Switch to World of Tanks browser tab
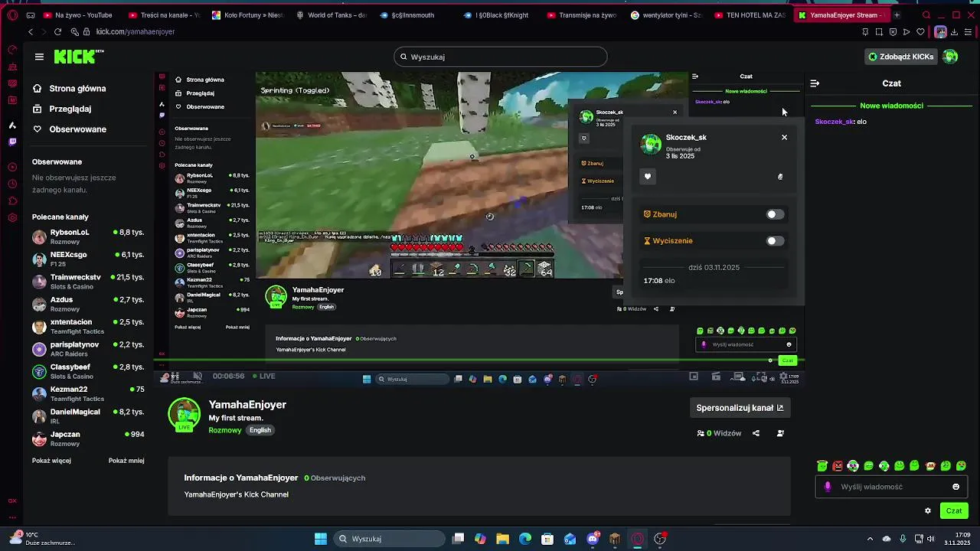980x551 pixels. click(x=332, y=15)
